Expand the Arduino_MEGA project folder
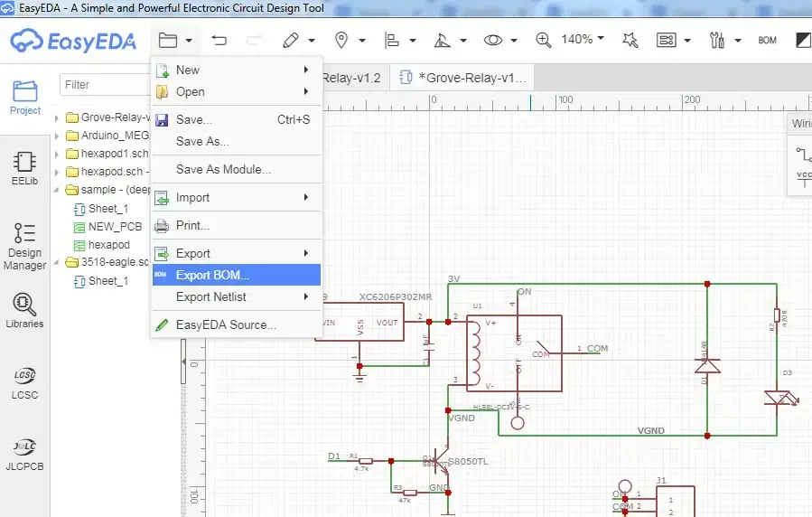 (x=56, y=136)
